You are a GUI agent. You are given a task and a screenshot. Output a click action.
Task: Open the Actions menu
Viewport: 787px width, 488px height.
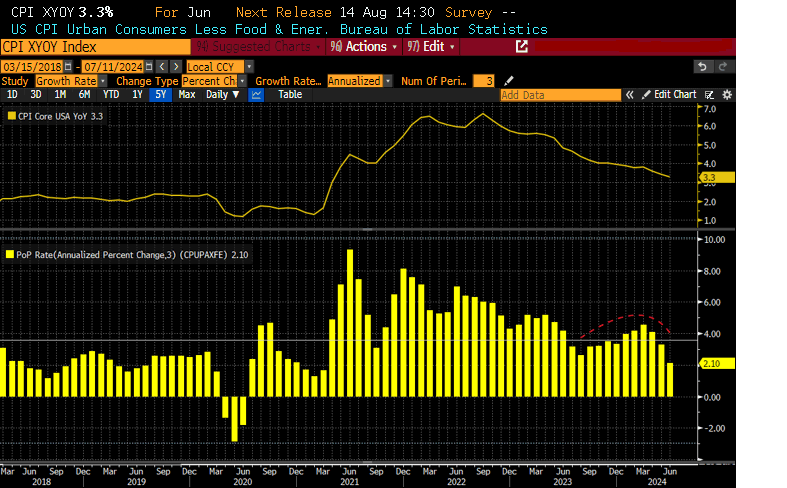(x=364, y=47)
